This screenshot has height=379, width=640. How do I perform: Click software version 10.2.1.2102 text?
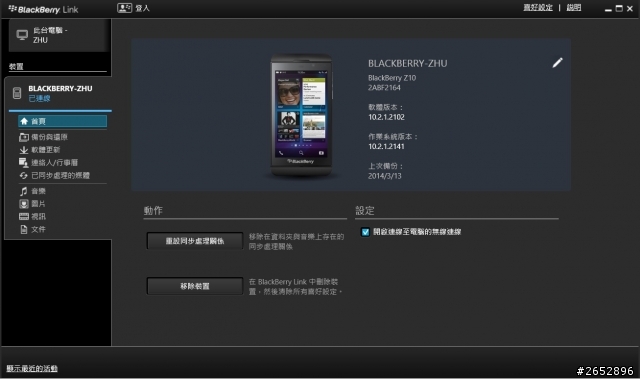coord(386,117)
